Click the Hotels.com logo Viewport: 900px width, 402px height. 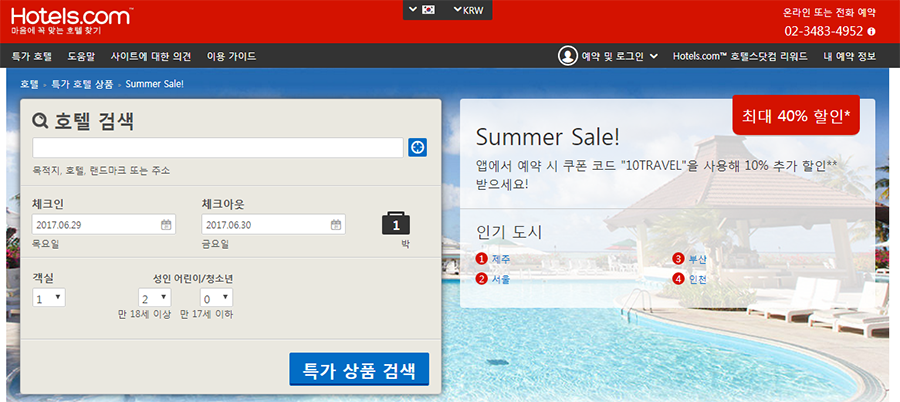[70, 15]
